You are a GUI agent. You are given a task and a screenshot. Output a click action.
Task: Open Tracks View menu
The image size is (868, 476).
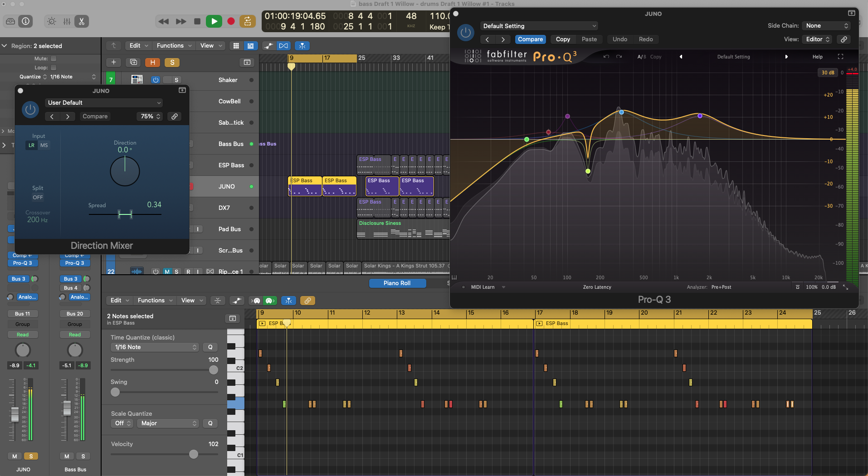211,46
